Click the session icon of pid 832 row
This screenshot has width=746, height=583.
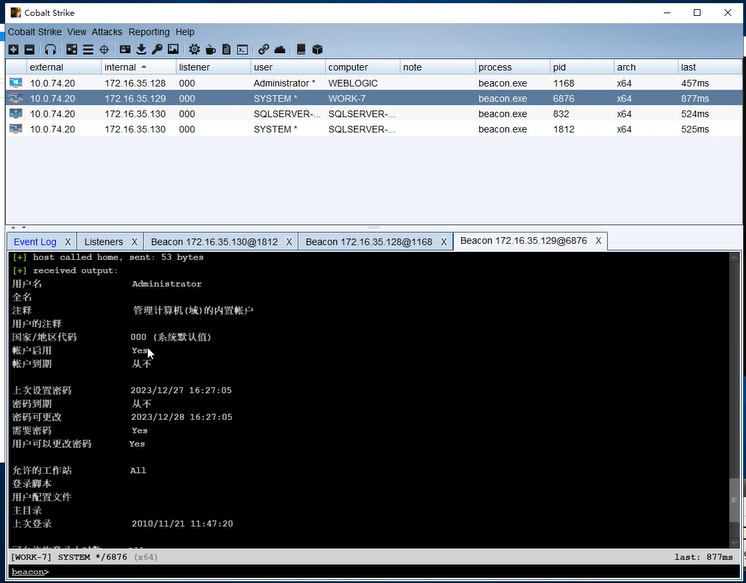[x=16, y=114]
